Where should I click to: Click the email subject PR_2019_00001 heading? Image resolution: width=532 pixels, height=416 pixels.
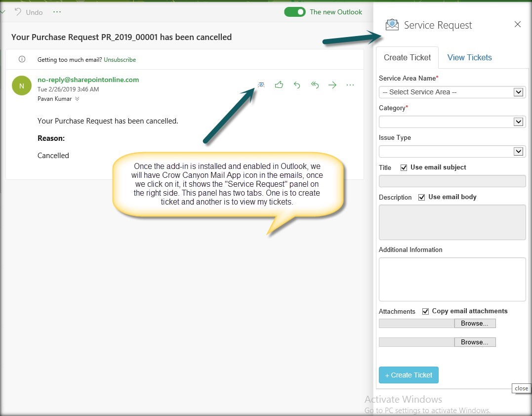coord(122,37)
